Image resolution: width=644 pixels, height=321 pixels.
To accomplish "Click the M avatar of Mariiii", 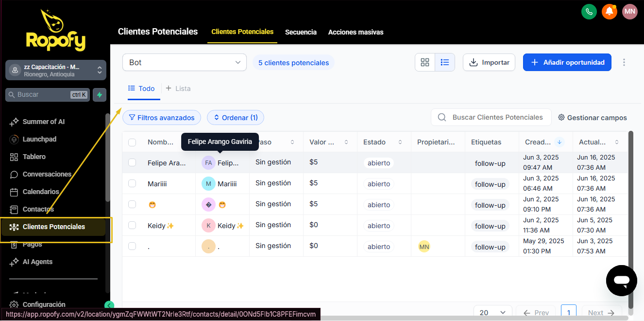I will point(208,183).
